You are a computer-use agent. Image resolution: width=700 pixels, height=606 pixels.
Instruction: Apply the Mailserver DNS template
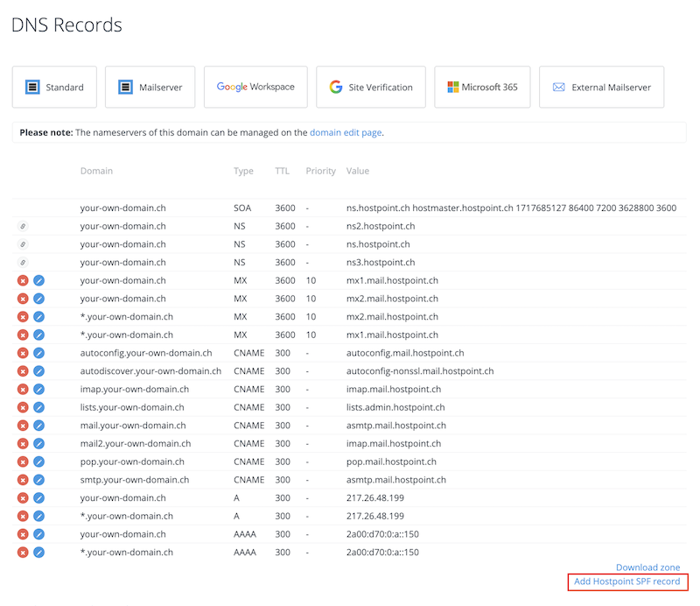(x=150, y=88)
